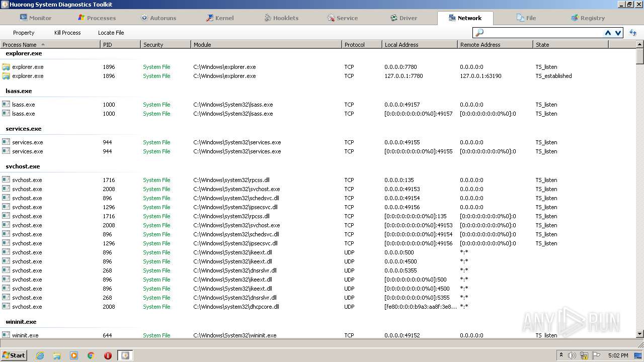
Task: Select lsass.exe icon on 0.0.0.0:49157 row
Action: click(x=6, y=105)
